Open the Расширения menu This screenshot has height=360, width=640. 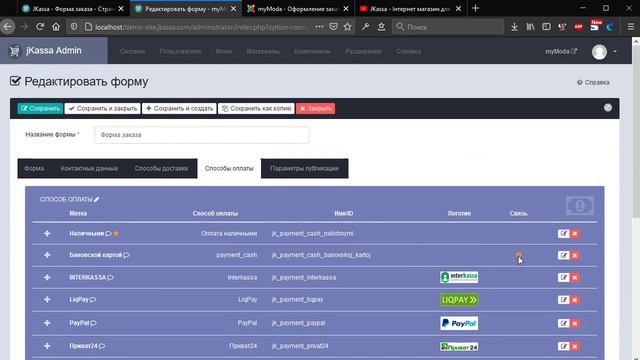pyautogui.click(x=363, y=51)
